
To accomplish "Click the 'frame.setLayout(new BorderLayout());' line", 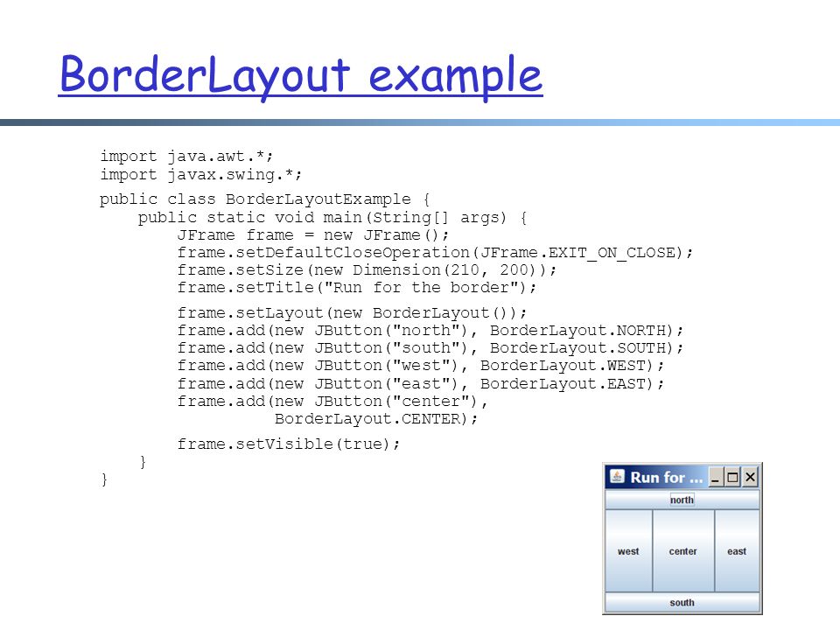I will pos(352,313).
